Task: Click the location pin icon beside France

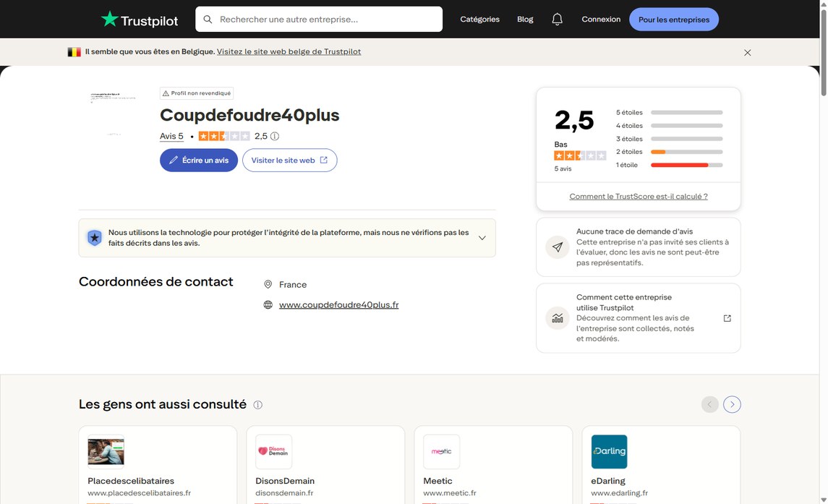Action: click(268, 284)
